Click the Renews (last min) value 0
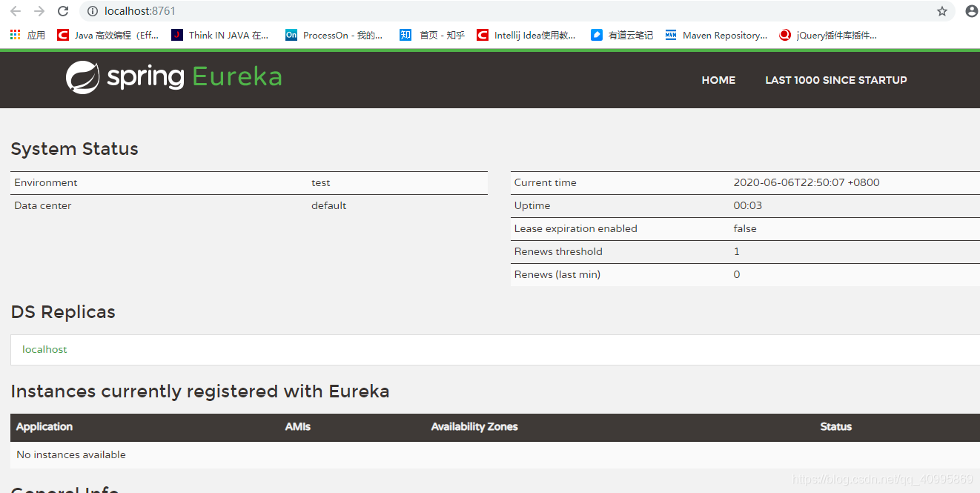 [737, 274]
